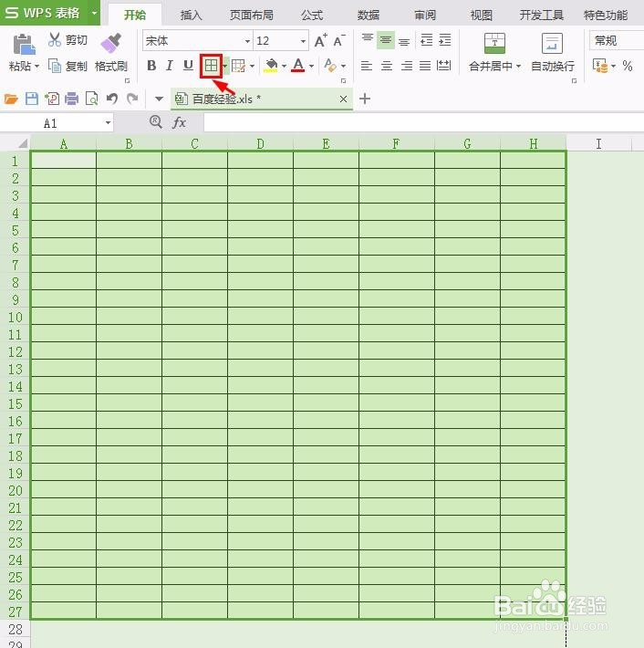
Task: Click the distributed alignment icon
Action: click(x=443, y=66)
